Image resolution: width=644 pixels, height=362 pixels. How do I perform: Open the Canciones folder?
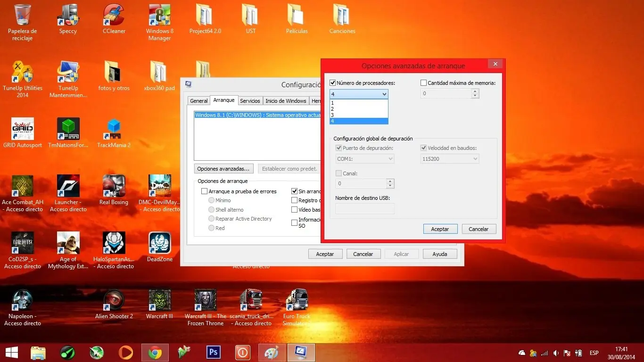click(x=342, y=19)
